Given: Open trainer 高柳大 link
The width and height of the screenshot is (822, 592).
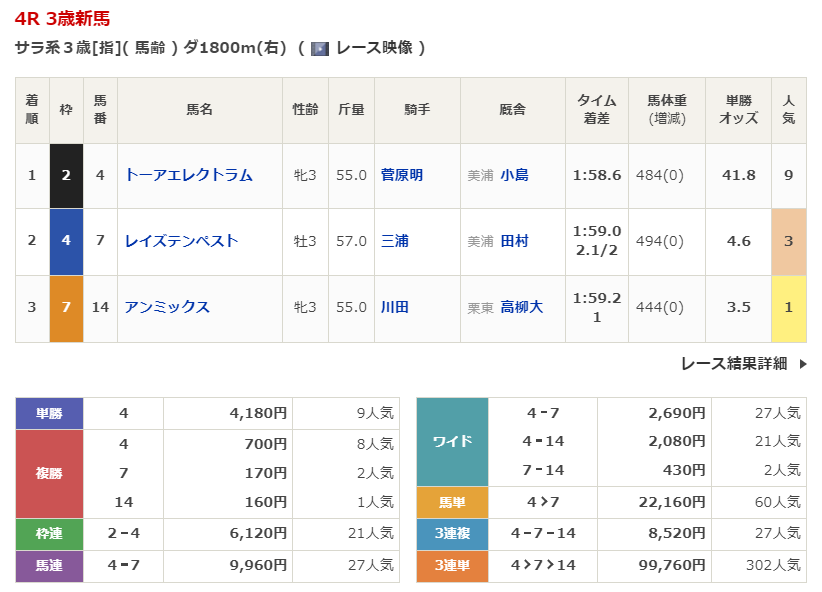Looking at the screenshot, I should coord(521,307).
